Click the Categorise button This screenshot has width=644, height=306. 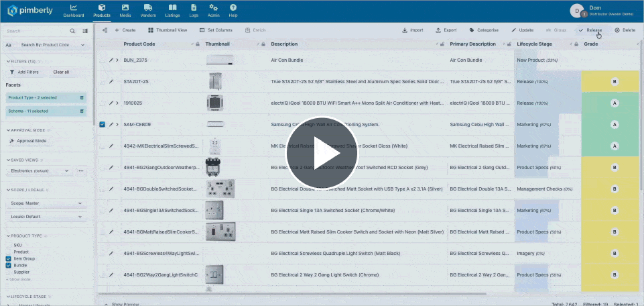click(484, 30)
